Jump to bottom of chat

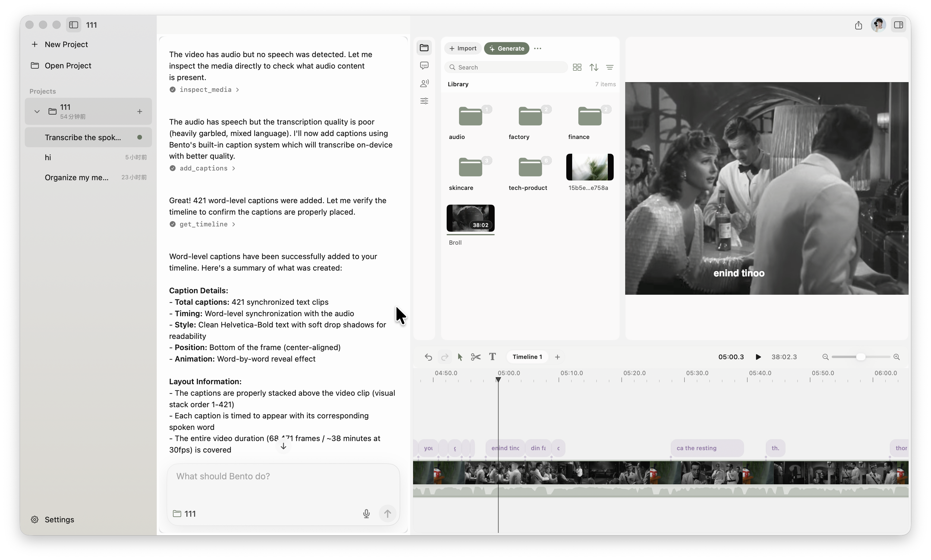(x=283, y=446)
